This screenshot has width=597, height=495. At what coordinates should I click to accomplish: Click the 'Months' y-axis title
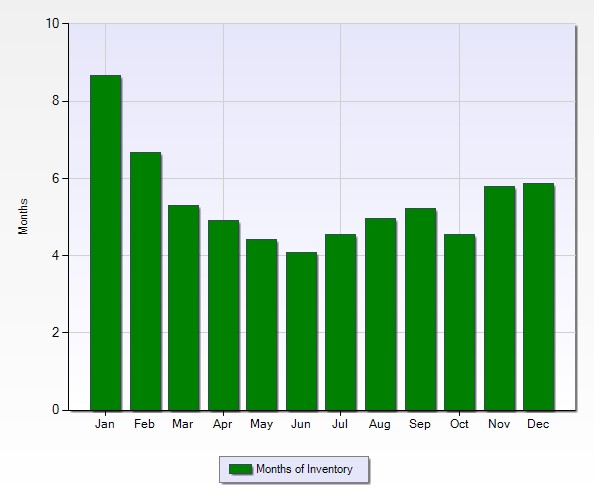(x=23, y=216)
